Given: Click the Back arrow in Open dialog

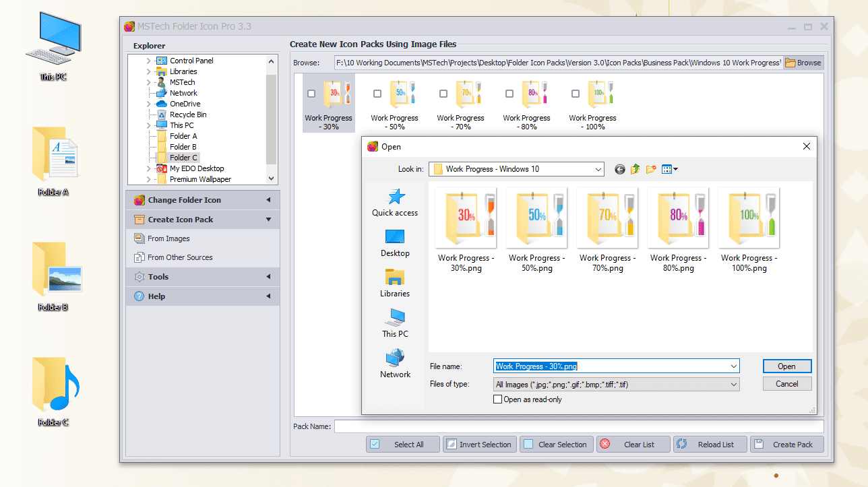Looking at the screenshot, I should 620,169.
